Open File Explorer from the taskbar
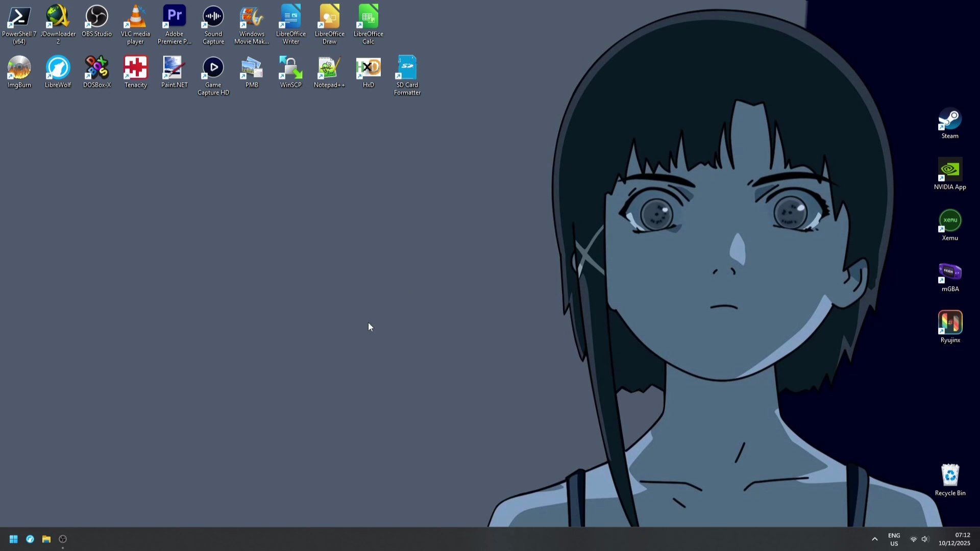980x551 pixels. [x=46, y=539]
